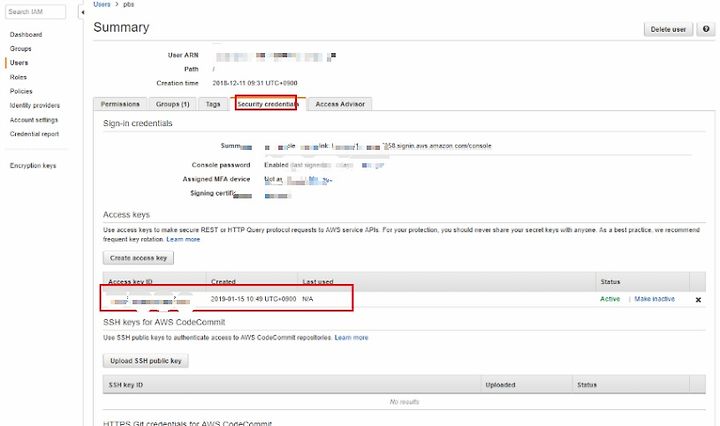720x426 pixels.
Task: Switch to the Tags tab
Action: click(x=213, y=104)
